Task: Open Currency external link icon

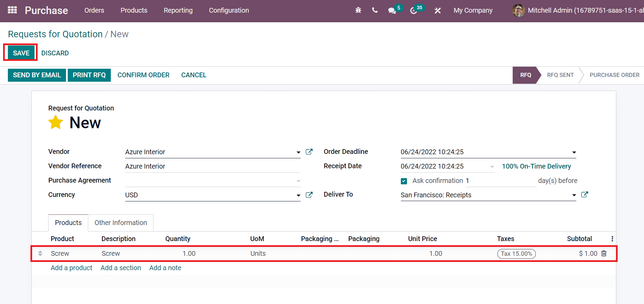Action: coord(309,195)
